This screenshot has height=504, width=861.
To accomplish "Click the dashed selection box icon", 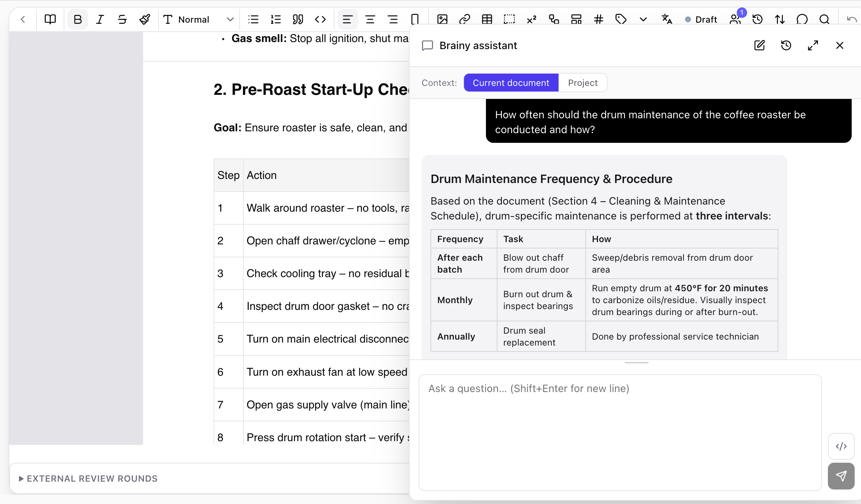I will 509,19.
